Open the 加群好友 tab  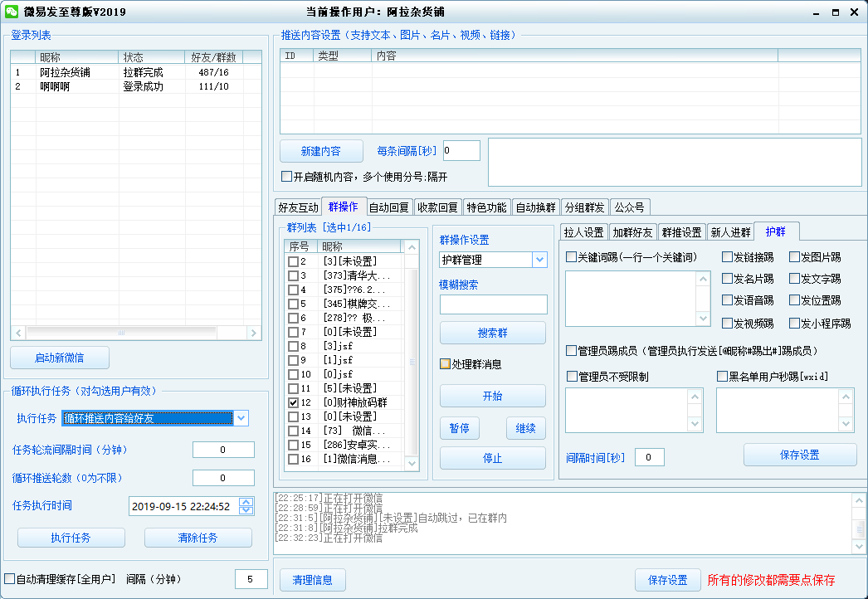click(632, 232)
